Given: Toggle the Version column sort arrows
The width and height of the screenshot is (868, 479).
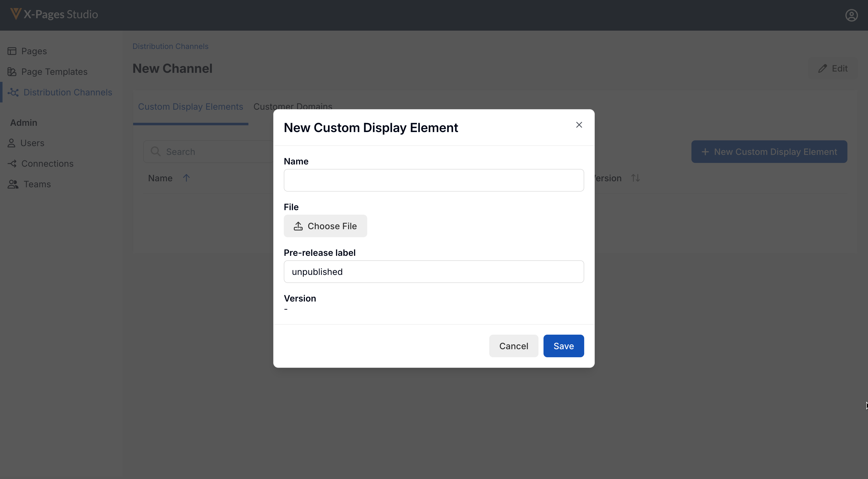Looking at the screenshot, I should 635,178.
